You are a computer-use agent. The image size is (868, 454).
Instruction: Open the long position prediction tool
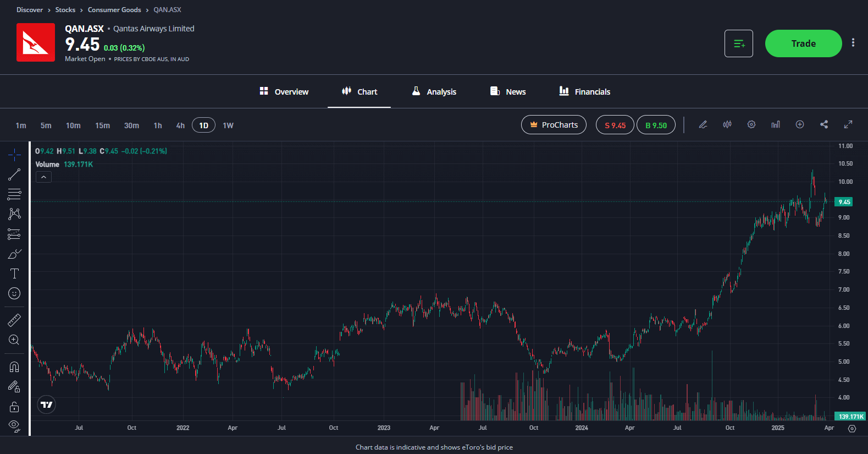click(14, 234)
